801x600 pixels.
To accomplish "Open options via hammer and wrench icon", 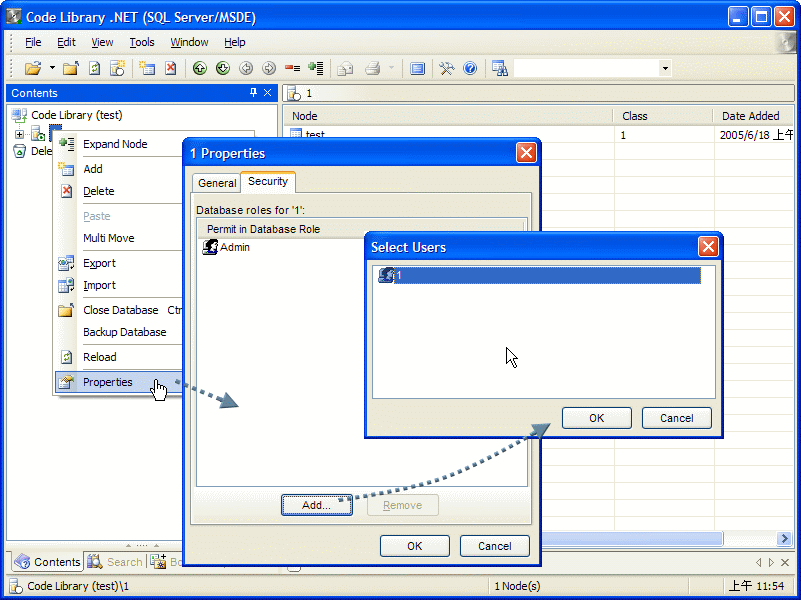I will tap(446, 68).
